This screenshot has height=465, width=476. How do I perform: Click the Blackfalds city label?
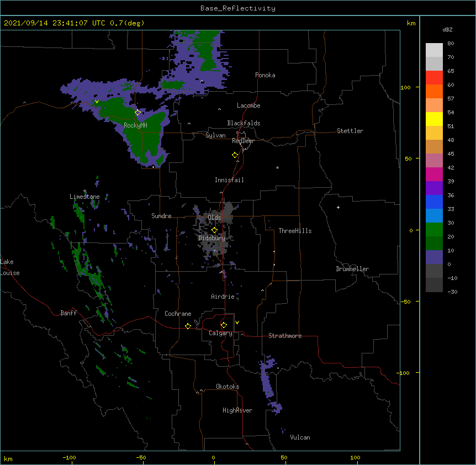click(x=244, y=123)
